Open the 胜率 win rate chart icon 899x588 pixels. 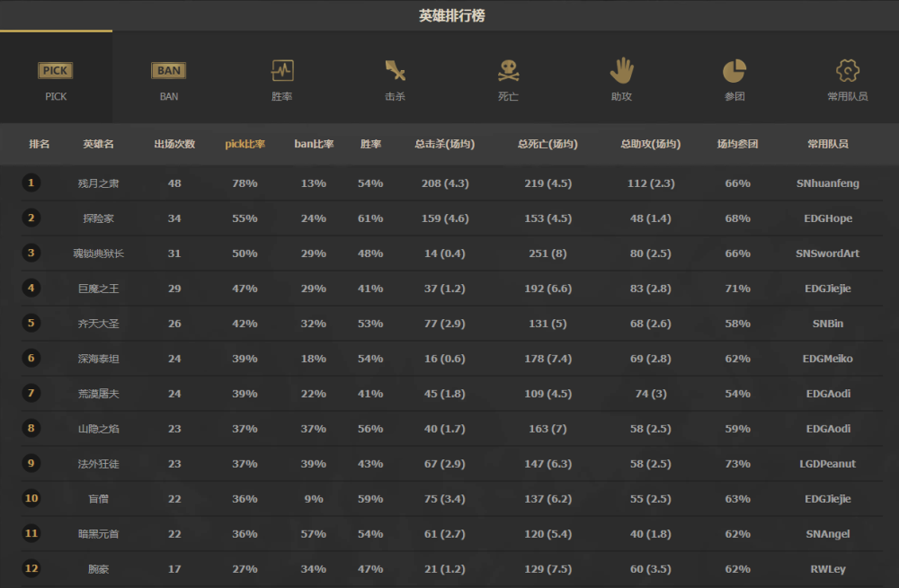point(282,70)
